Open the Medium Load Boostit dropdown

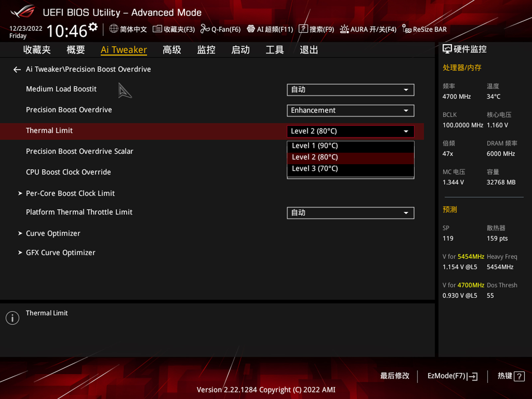[350, 90]
